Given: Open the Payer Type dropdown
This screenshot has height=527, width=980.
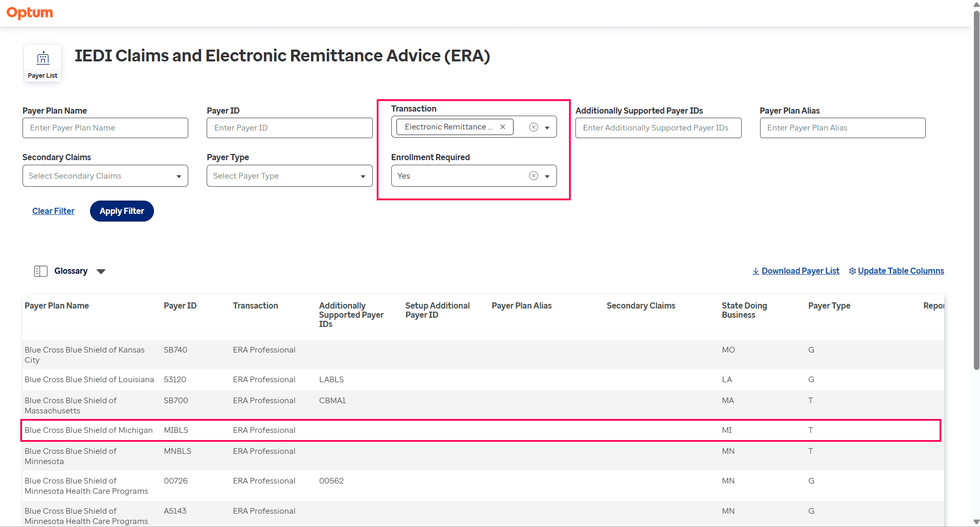Looking at the screenshot, I should pos(289,176).
